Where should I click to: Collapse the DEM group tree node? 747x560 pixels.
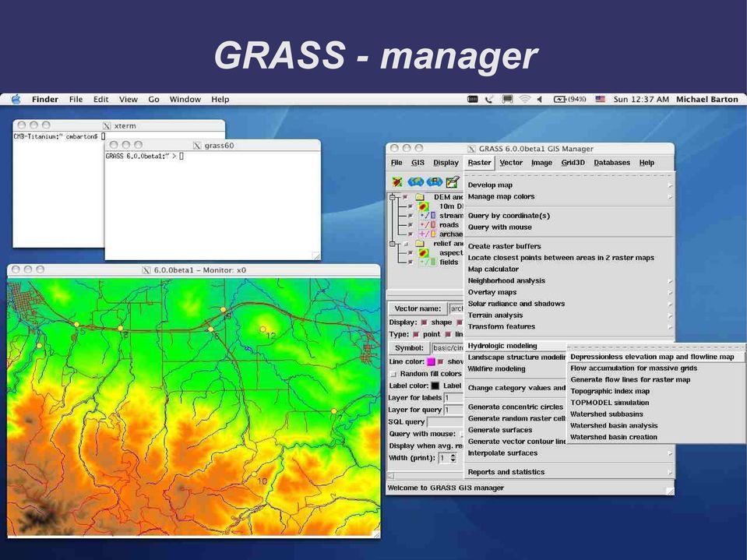[x=393, y=197]
